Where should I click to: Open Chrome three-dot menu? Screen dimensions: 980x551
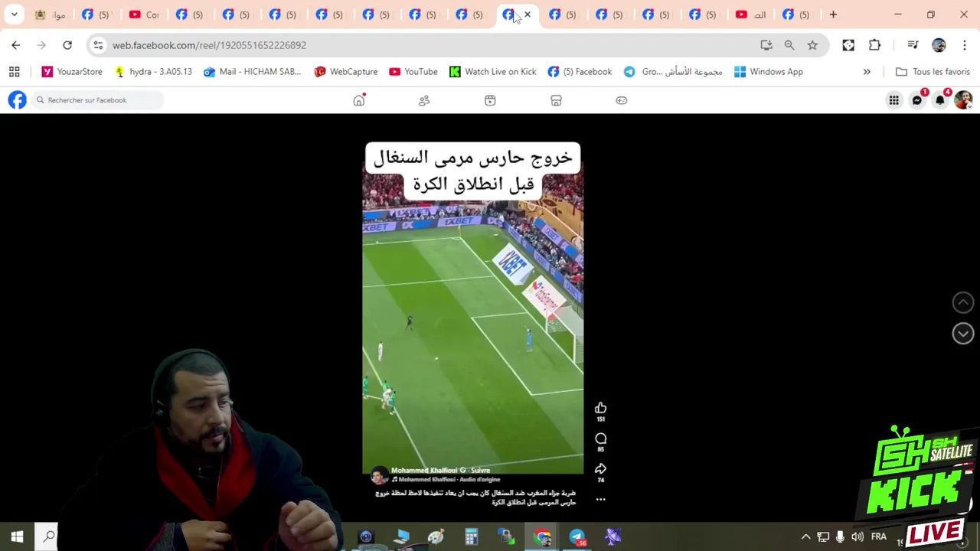pyautogui.click(x=965, y=45)
